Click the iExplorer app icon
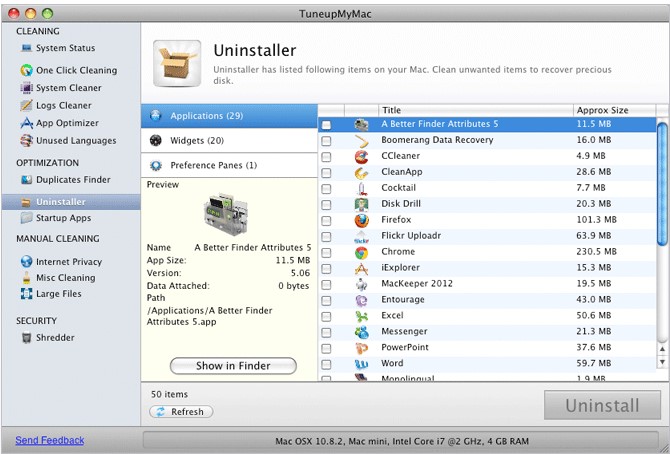 pyautogui.click(x=361, y=268)
